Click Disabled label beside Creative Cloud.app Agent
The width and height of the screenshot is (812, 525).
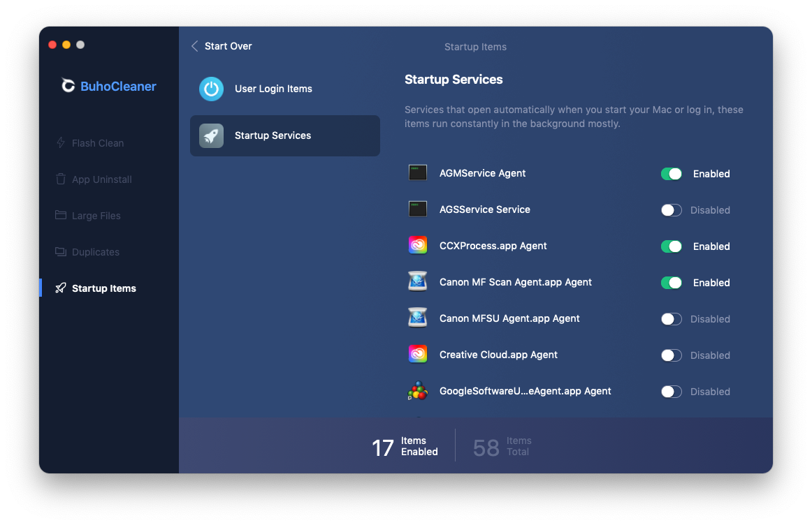click(x=710, y=355)
